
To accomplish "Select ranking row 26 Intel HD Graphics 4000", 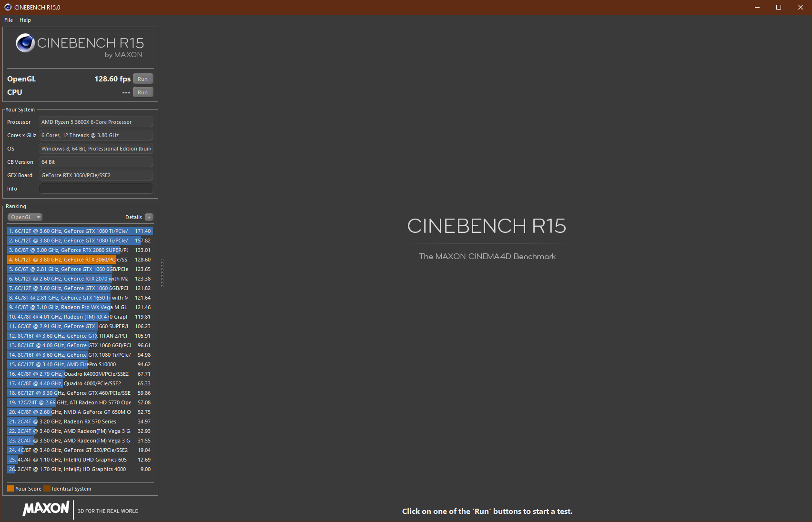I will tap(80, 469).
